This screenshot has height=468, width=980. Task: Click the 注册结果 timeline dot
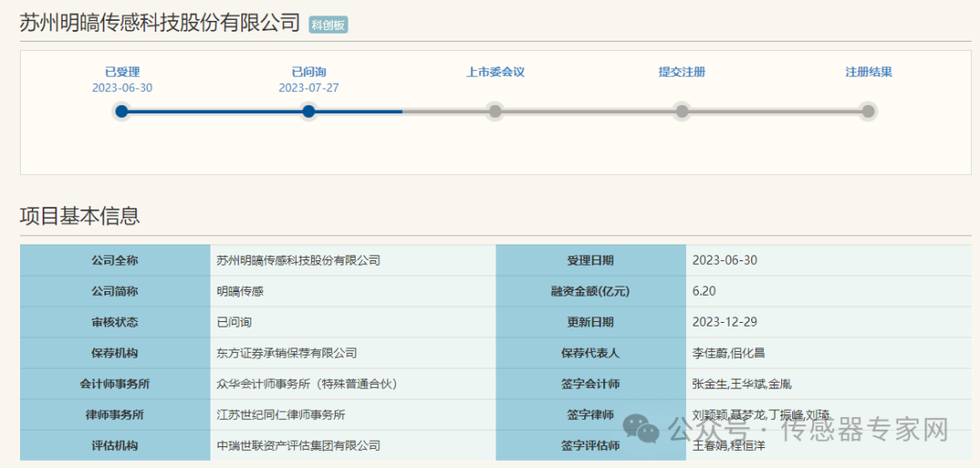(868, 112)
